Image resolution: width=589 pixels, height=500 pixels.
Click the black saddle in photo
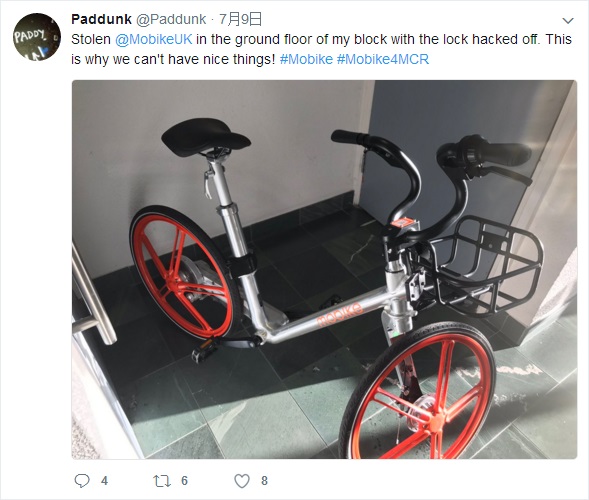tap(206, 135)
